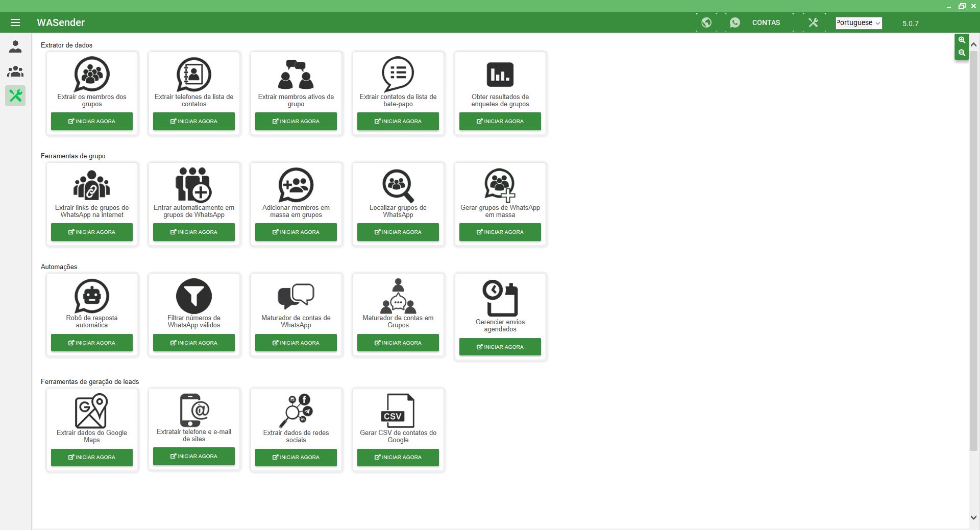Screen dimensions: 980x530
Task: Start Obter resultados de enquetes de grupos
Action: (x=500, y=122)
